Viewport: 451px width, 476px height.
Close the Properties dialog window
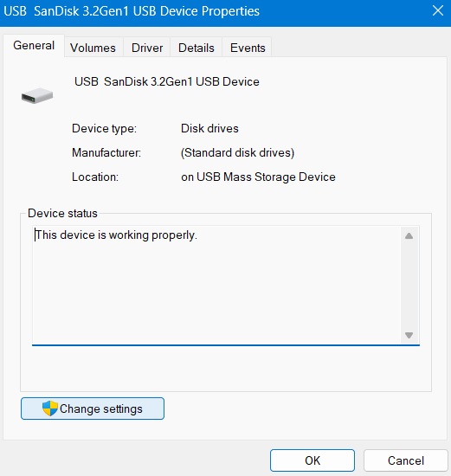click(x=438, y=11)
